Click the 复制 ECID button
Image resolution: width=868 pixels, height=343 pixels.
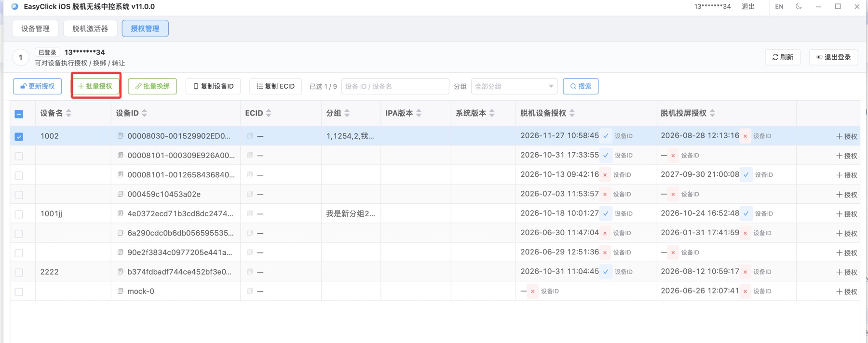coord(275,86)
